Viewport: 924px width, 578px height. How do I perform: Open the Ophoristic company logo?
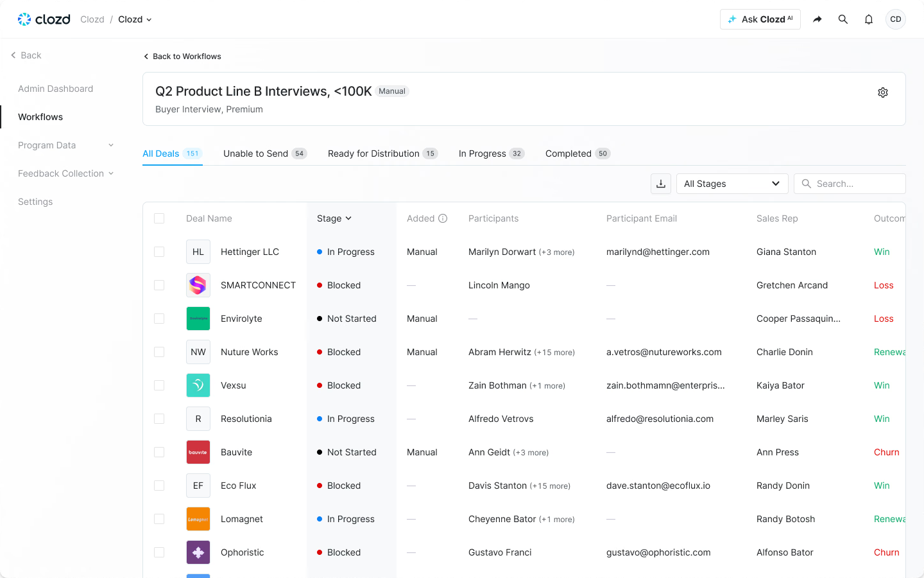click(198, 552)
